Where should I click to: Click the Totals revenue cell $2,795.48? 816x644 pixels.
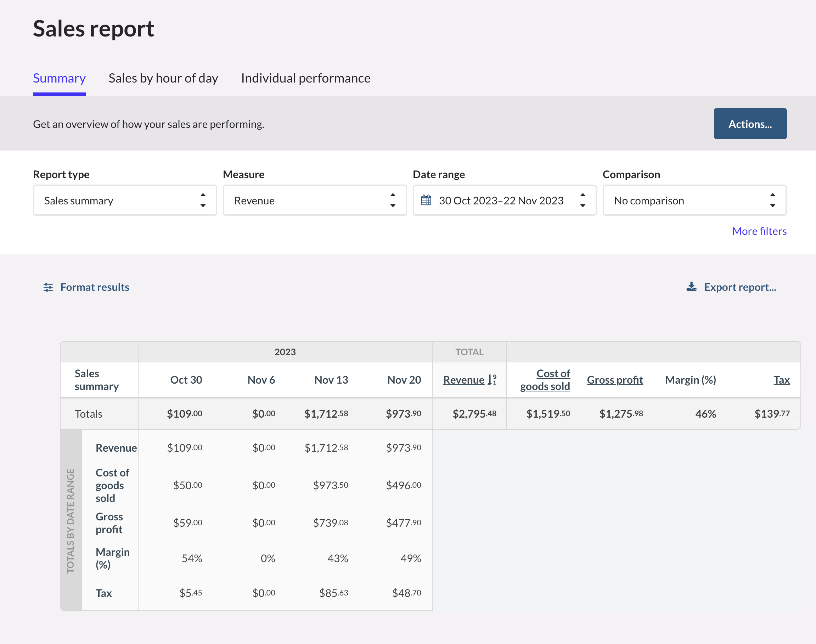(474, 414)
